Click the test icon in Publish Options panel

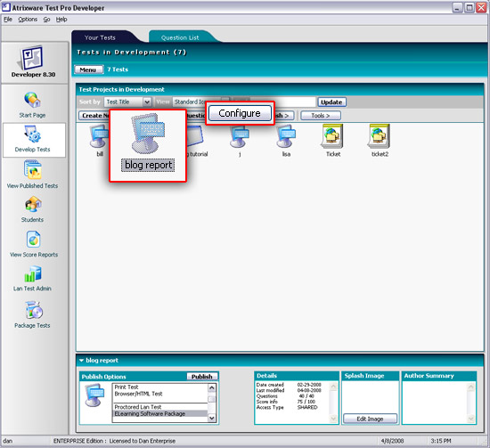95,395
